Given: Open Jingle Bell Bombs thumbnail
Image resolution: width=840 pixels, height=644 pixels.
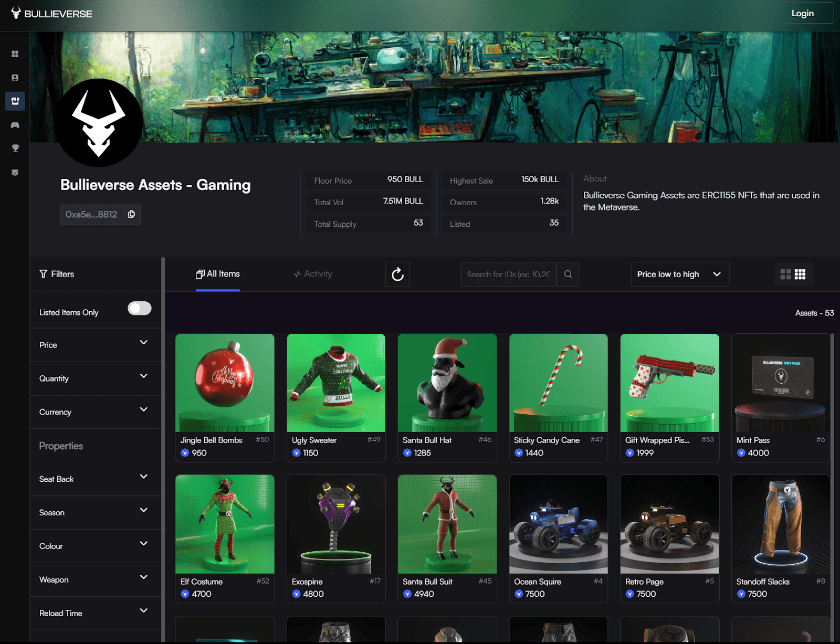Looking at the screenshot, I should coord(225,383).
